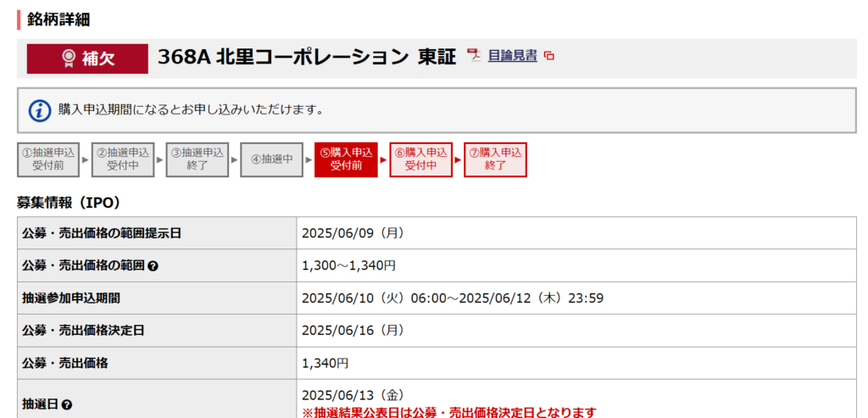Click the 公募・売出価格 label cell
Viewport: 868px width, 418px height.
point(157,363)
